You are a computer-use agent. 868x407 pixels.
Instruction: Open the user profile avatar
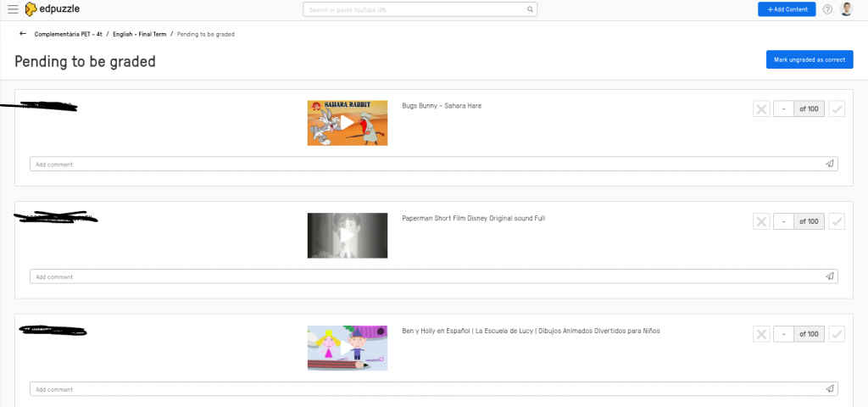pos(847,9)
